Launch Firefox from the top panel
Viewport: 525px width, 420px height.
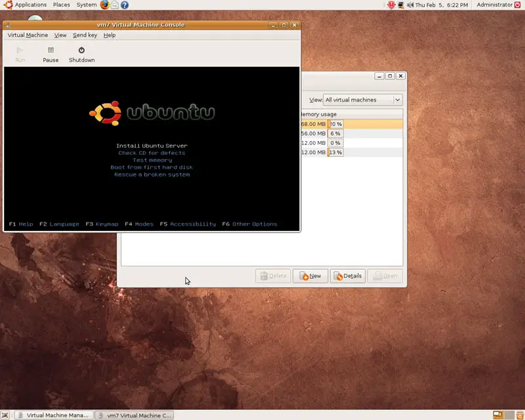[x=105, y=5]
